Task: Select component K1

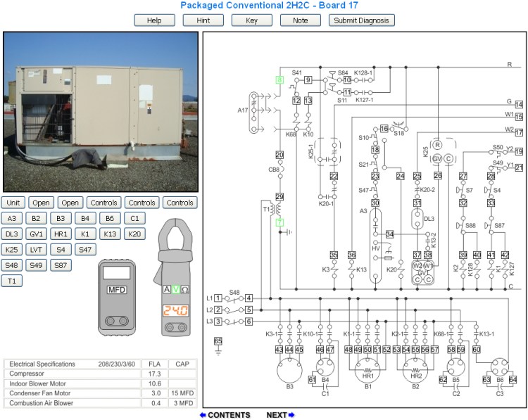Action: pyautogui.click(x=85, y=234)
